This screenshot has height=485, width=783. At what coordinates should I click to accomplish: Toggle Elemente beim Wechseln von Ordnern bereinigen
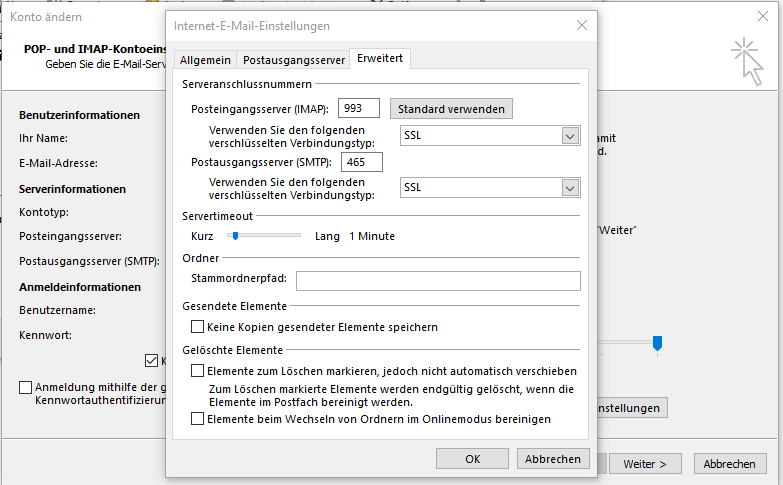click(197, 419)
